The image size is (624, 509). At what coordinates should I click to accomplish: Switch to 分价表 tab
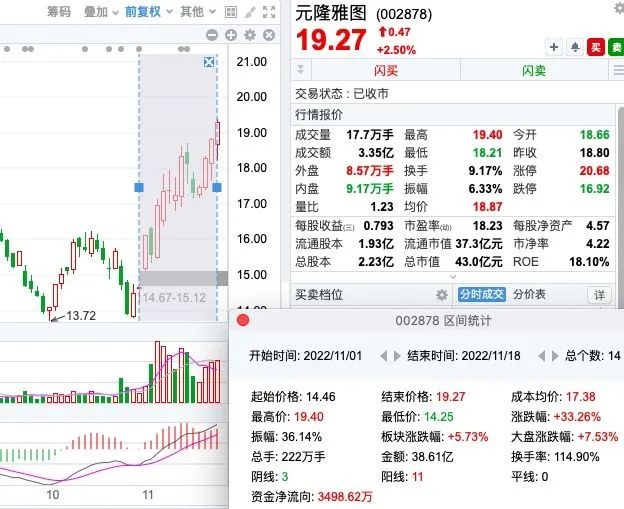coord(530,295)
